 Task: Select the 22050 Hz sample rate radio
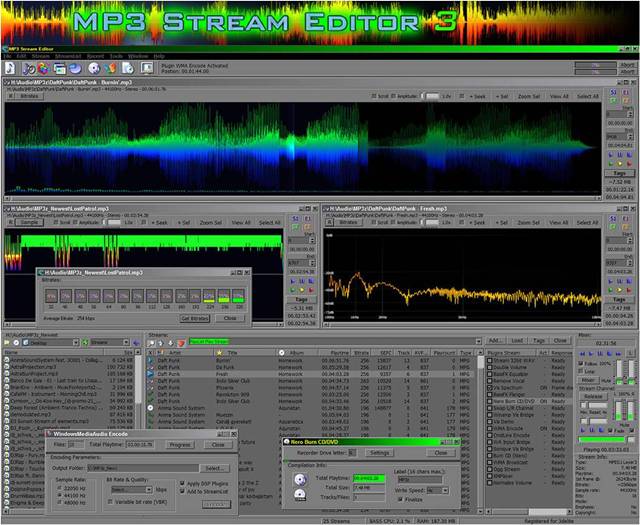pyautogui.click(x=60, y=488)
